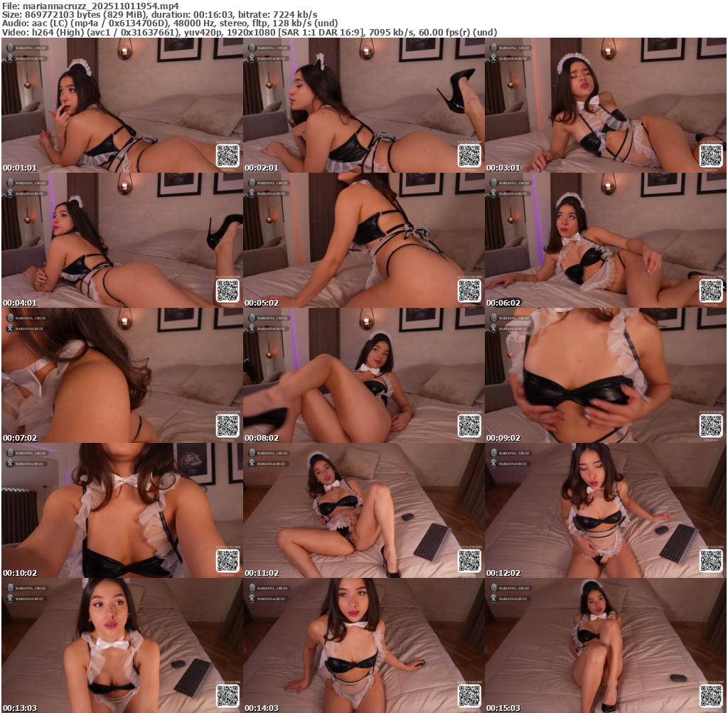728x713 pixels.
Task: View the frame captured at 00:09:02
Action: pyautogui.click(x=606, y=375)
